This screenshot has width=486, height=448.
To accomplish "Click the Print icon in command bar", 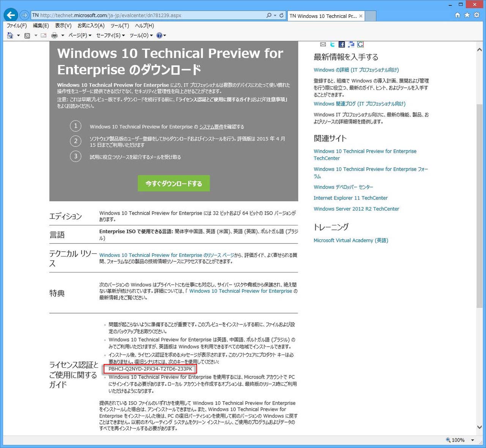I will click(x=54, y=35).
